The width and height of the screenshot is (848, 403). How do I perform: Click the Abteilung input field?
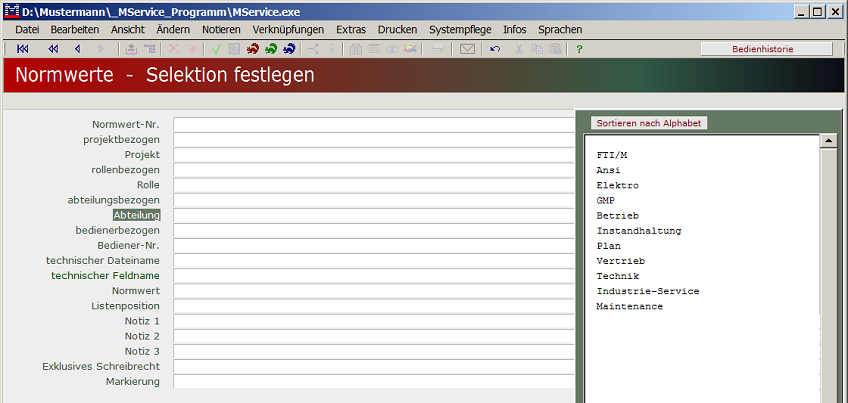tap(373, 215)
